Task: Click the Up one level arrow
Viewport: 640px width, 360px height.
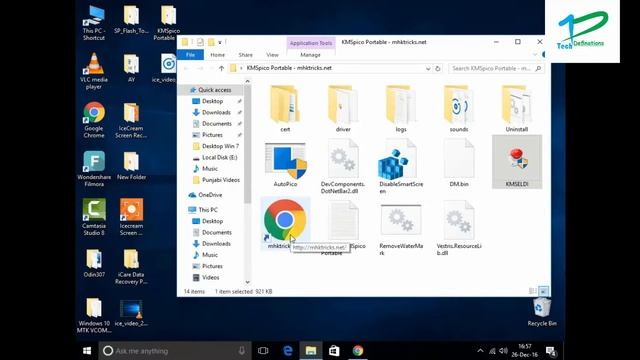Action: [x=221, y=69]
